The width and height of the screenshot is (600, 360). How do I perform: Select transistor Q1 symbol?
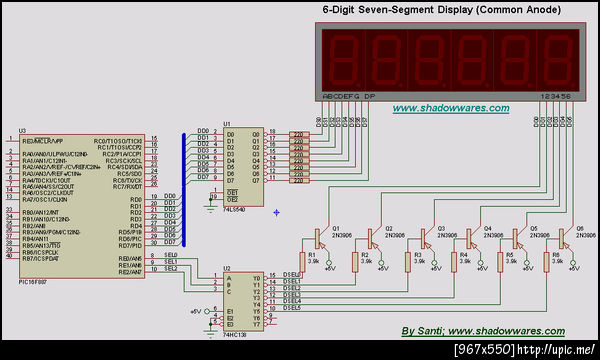321,240
